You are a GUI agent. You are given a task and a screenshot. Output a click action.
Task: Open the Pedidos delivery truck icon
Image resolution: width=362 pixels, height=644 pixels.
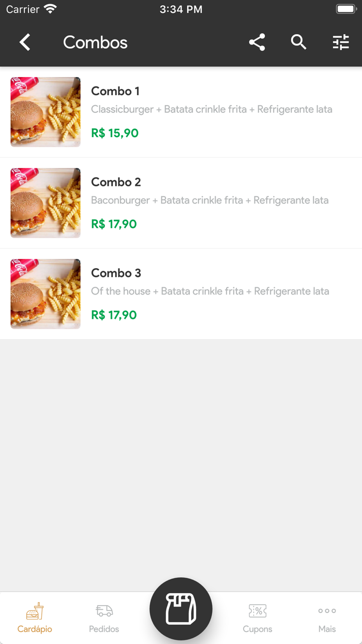tap(103, 611)
